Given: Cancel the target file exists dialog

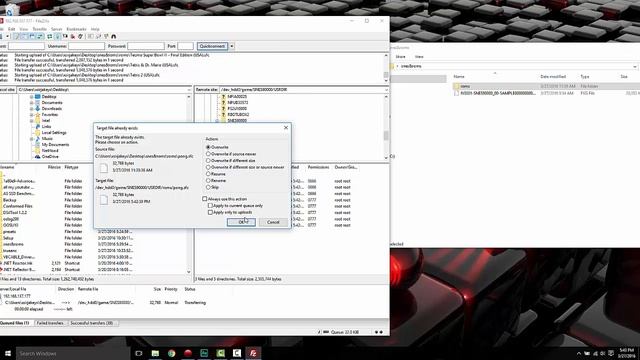Looking at the screenshot, I should point(273,222).
